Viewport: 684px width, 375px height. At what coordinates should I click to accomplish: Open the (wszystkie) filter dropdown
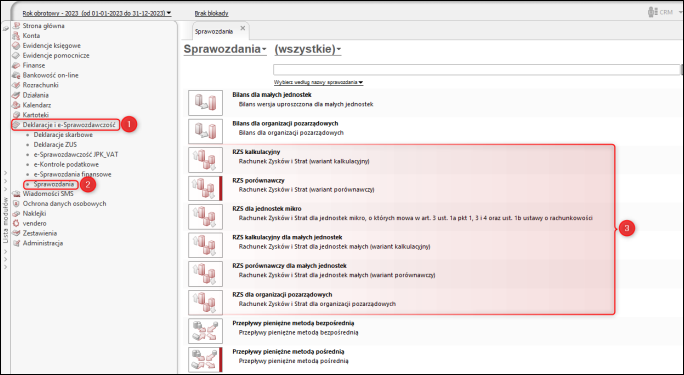click(x=308, y=49)
